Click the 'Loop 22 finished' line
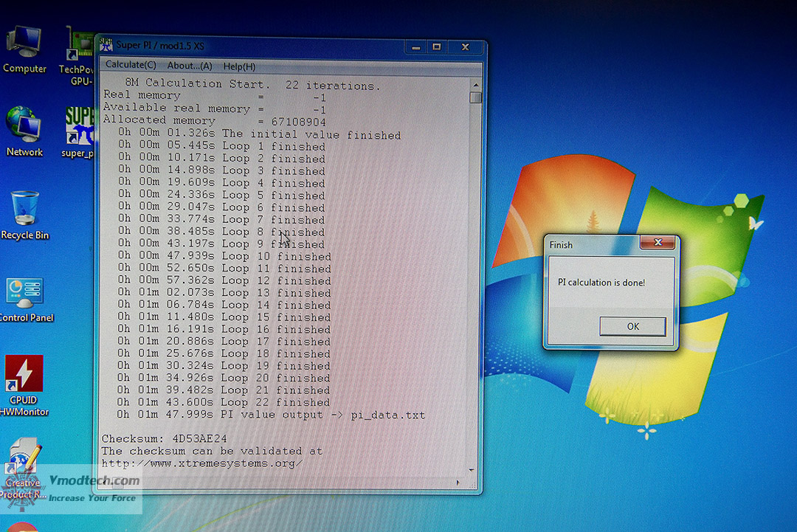 (223, 402)
